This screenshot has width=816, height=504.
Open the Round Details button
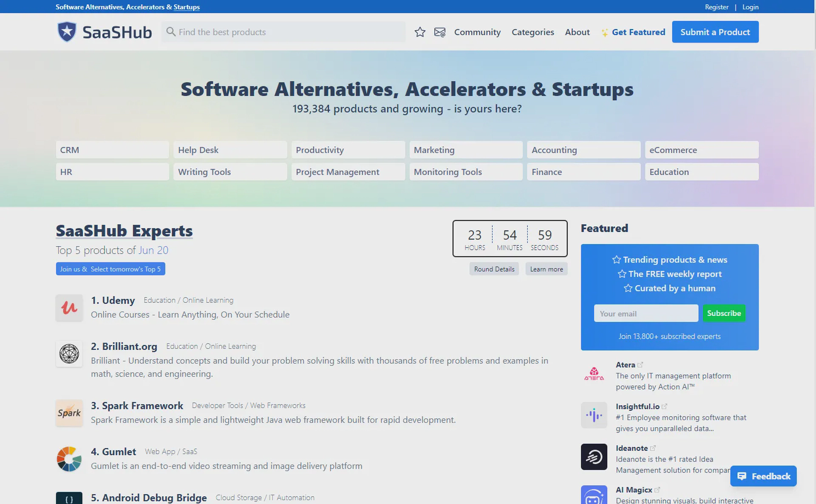pyautogui.click(x=494, y=269)
